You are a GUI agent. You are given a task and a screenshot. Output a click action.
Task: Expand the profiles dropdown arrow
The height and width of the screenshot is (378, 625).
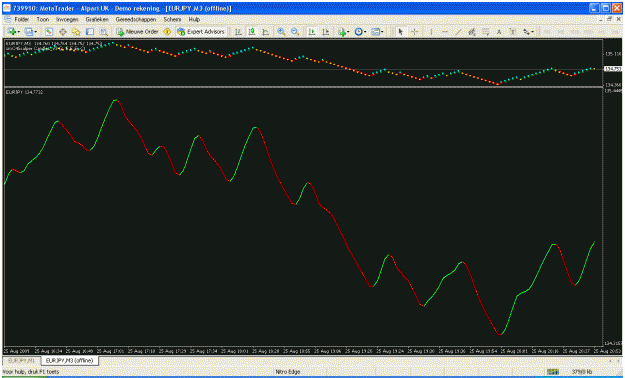[x=36, y=32]
